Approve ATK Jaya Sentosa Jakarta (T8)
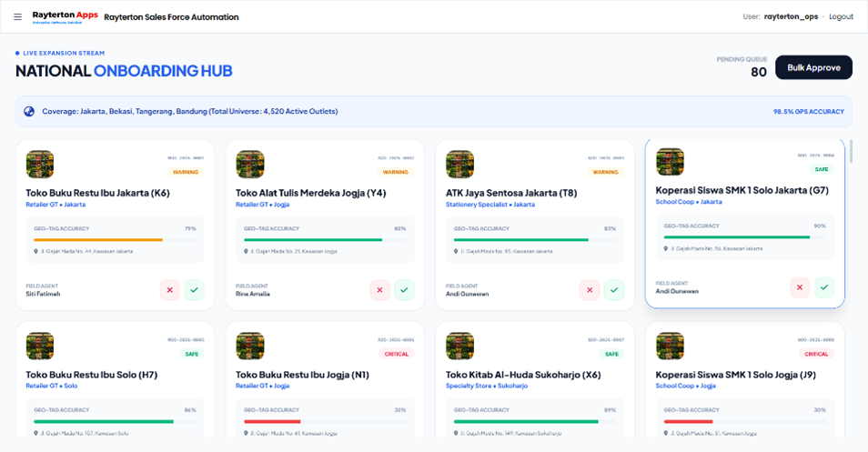This screenshot has height=452, width=868. 614,290
